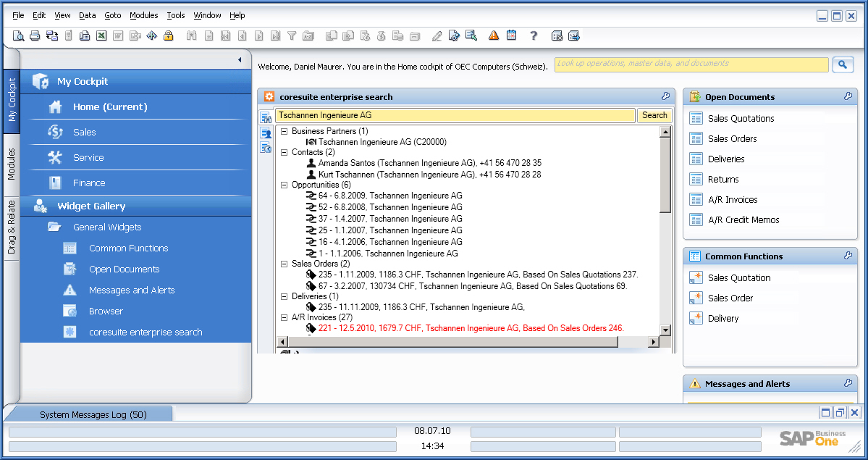Open Common Functions widget settings wrench
This screenshot has width=868, height=460.
848,256
